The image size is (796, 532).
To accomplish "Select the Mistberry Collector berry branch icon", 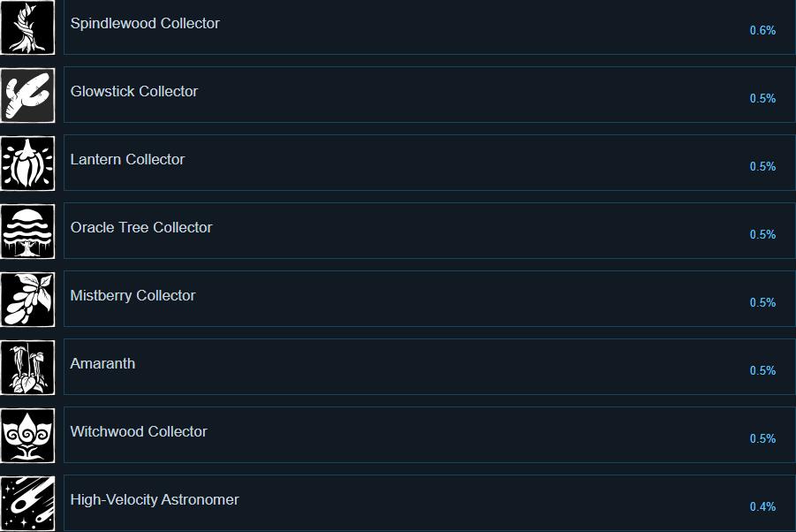I will click(x=27, y=300).
